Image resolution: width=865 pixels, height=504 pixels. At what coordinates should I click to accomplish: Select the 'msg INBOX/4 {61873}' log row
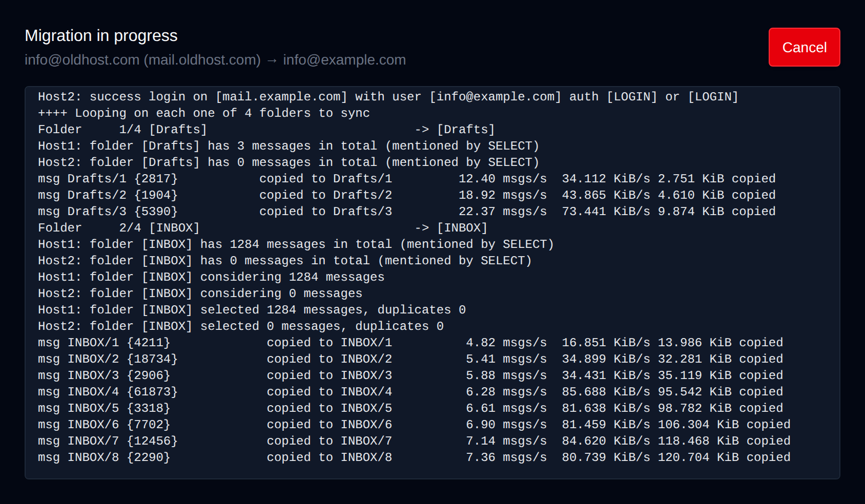410,392
